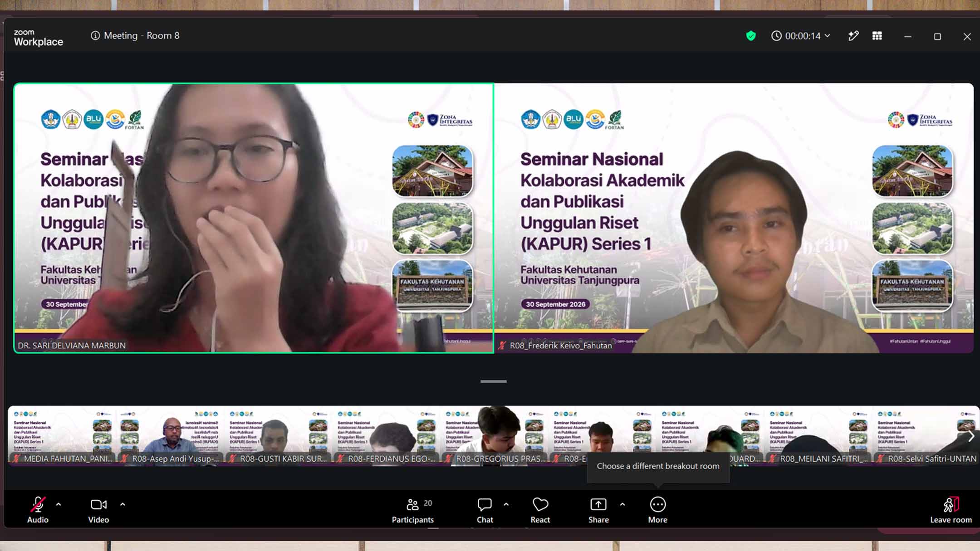
Task: Click Leave room button
Action: (x=951, y=510)
